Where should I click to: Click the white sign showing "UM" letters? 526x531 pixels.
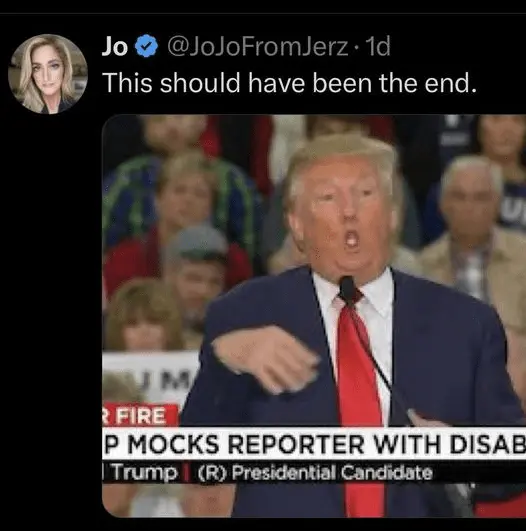[x=151, y=379]
